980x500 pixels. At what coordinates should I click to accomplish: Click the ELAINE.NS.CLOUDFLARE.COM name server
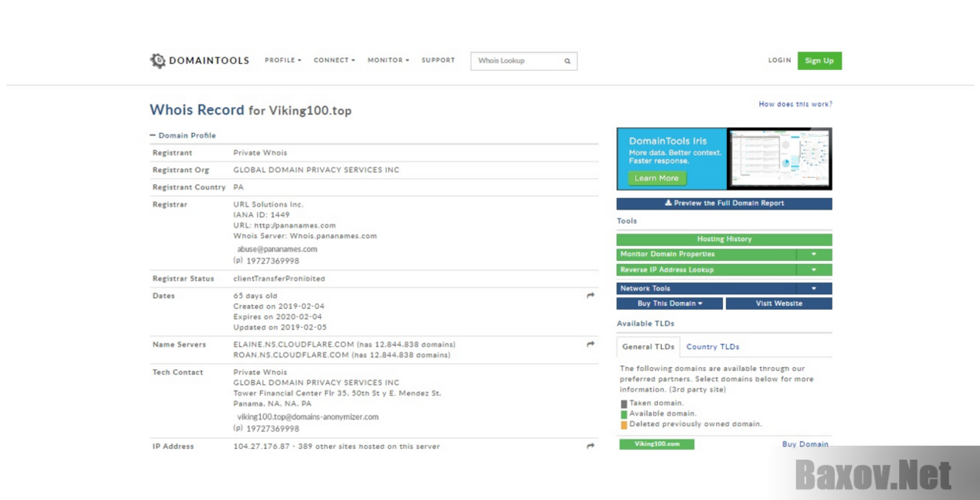point(294,344)
